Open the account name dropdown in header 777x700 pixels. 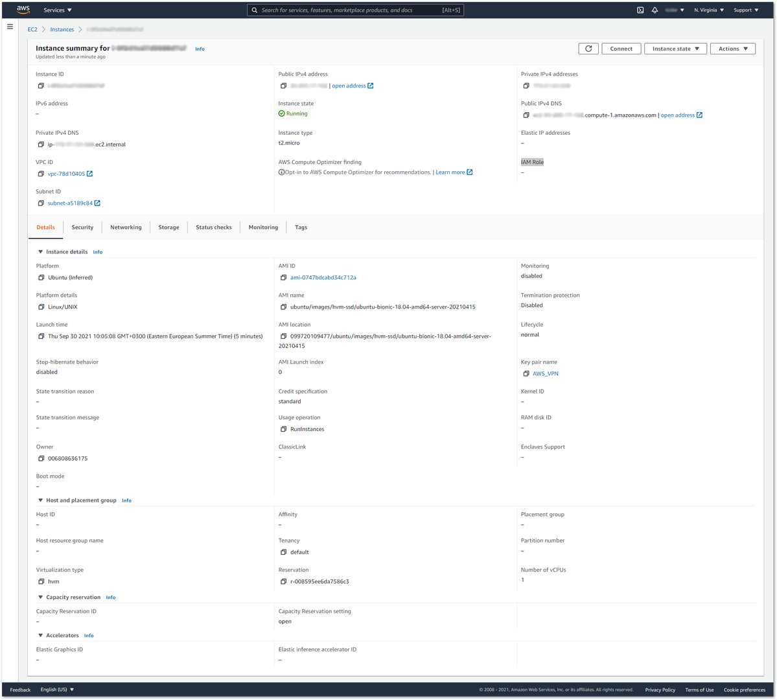tap(675, 10)
